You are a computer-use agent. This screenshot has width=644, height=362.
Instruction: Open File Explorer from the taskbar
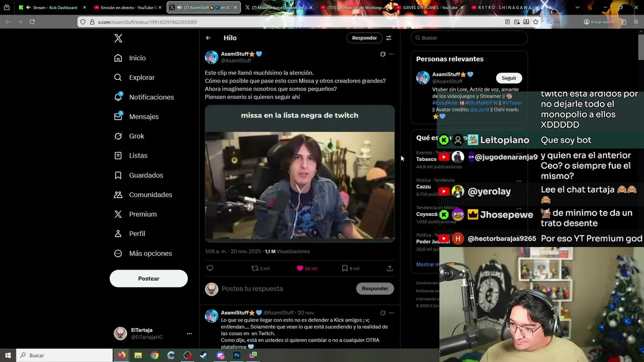138,355
